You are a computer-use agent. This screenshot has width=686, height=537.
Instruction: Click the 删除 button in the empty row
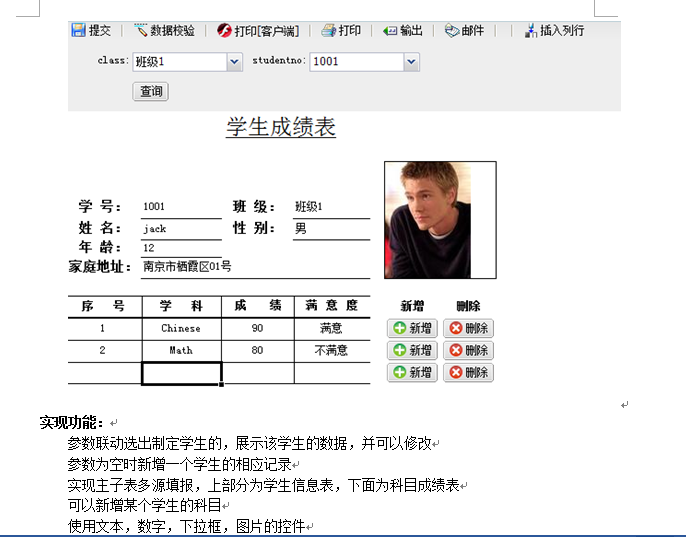pos(469,372)
